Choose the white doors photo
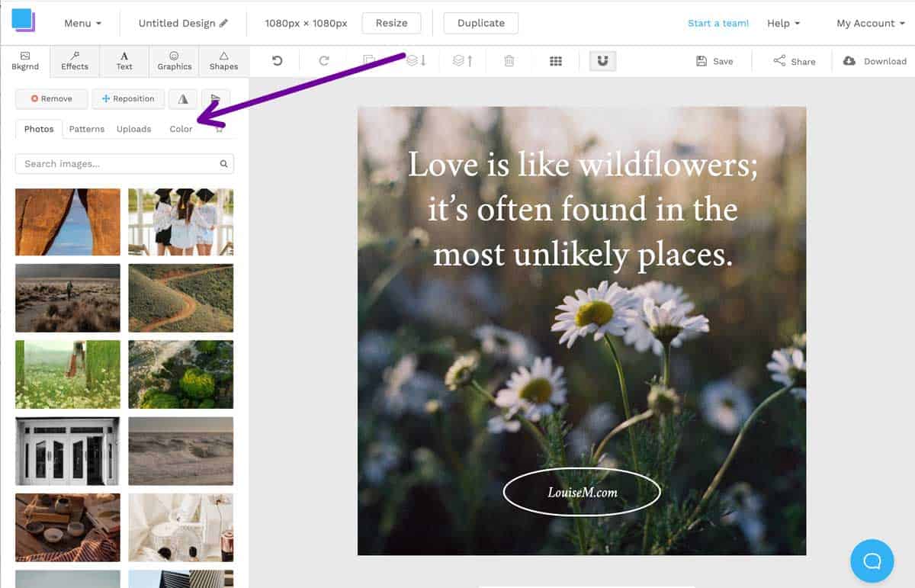This screenshot has width=915, height=588. point(68,451)
